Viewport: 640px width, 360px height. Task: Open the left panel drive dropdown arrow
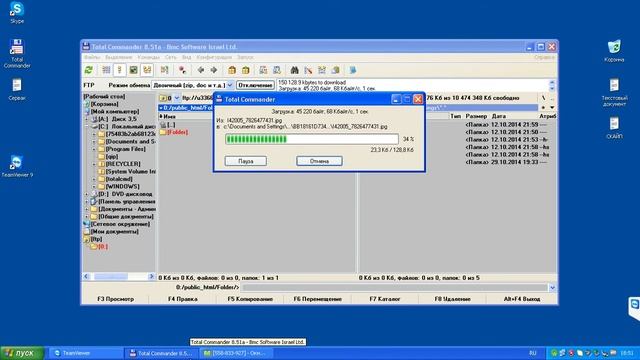(x=177, y=98)
